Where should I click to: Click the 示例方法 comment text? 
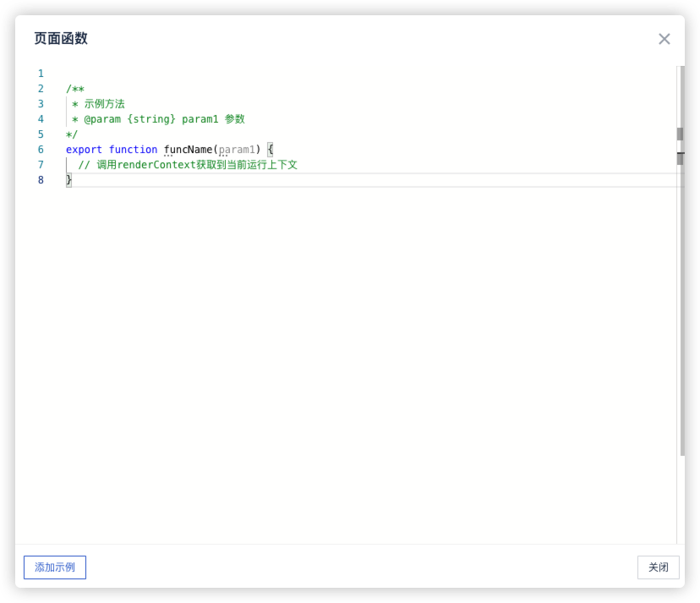pyautogui.click(x=104, y=104)
